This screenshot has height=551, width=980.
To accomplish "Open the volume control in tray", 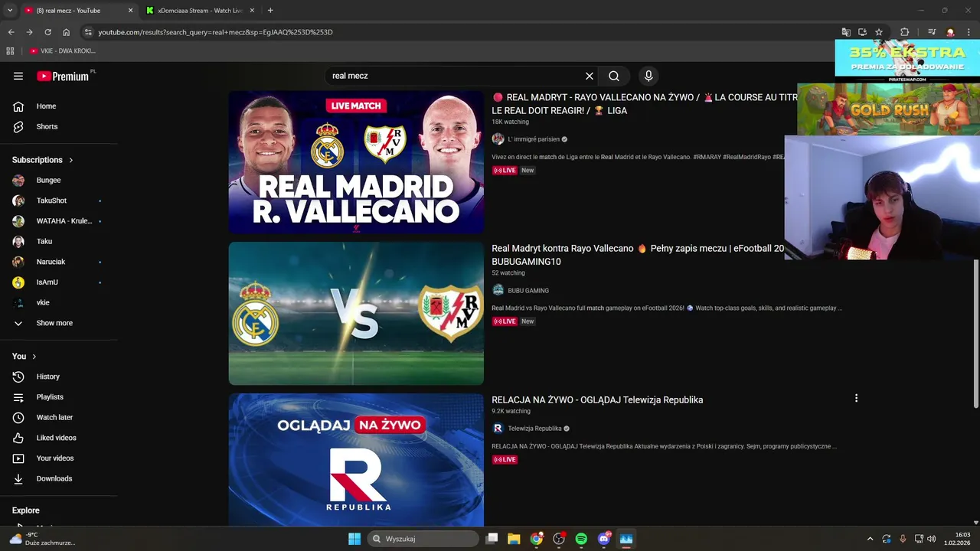I will 932,539.
